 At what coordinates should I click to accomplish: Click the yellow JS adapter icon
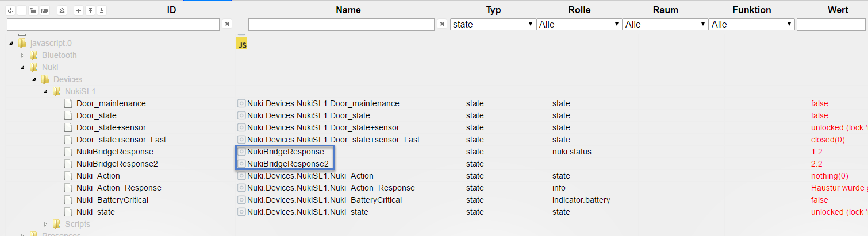(x=241, y=44)
